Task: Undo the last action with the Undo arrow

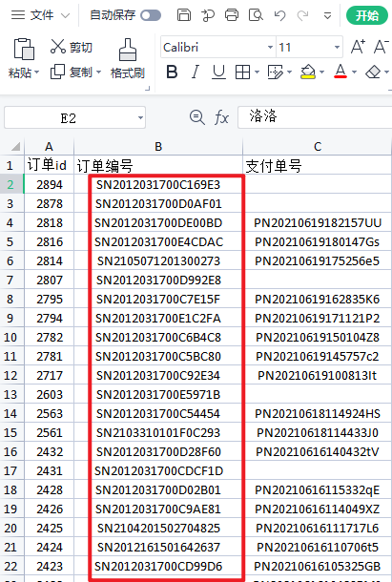Action: (x=279, y=15)
